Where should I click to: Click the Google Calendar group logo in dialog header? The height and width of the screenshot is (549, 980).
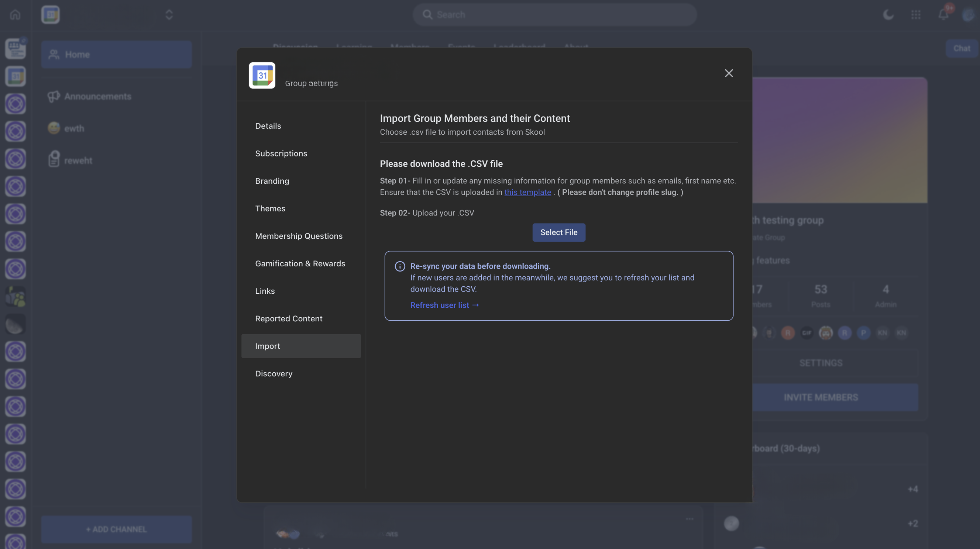[x=262, y=75]
